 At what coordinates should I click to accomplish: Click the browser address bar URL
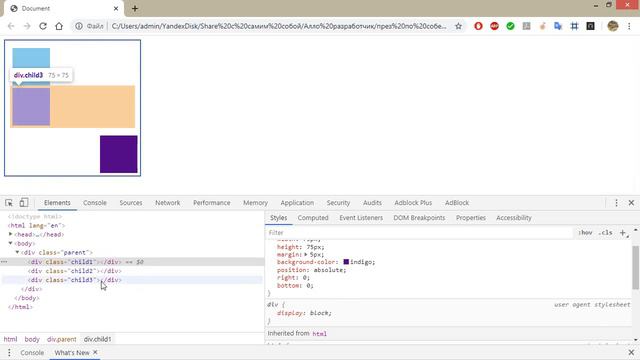[279, 26]
